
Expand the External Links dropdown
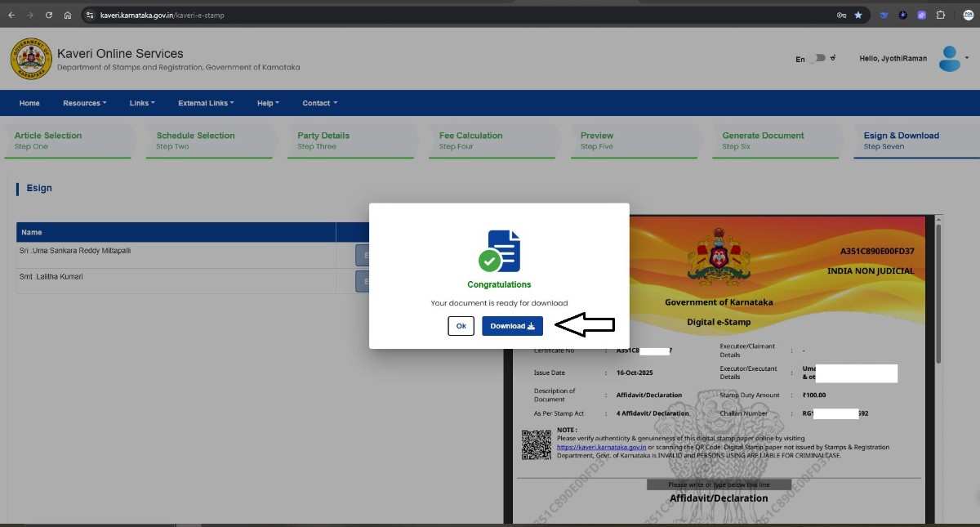(206, 103)
